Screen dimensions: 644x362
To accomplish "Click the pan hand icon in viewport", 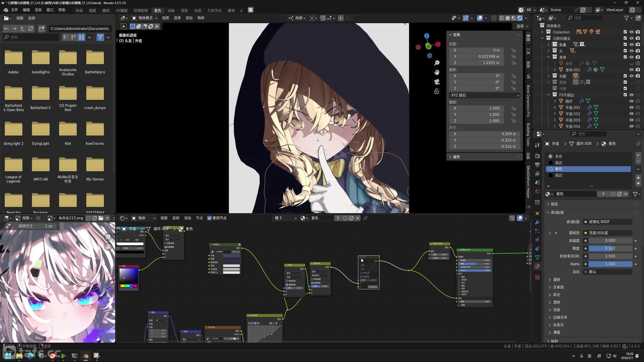I will tap(437, 72).
